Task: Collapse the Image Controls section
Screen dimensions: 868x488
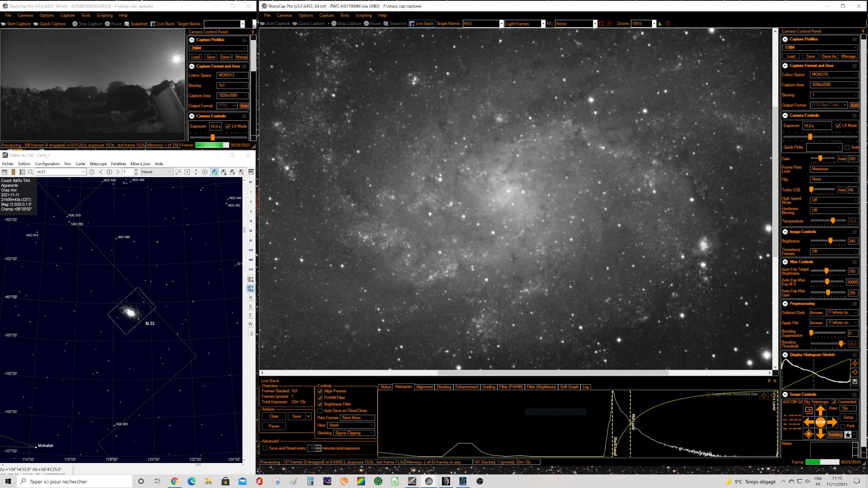Action: tap(785, 232)
